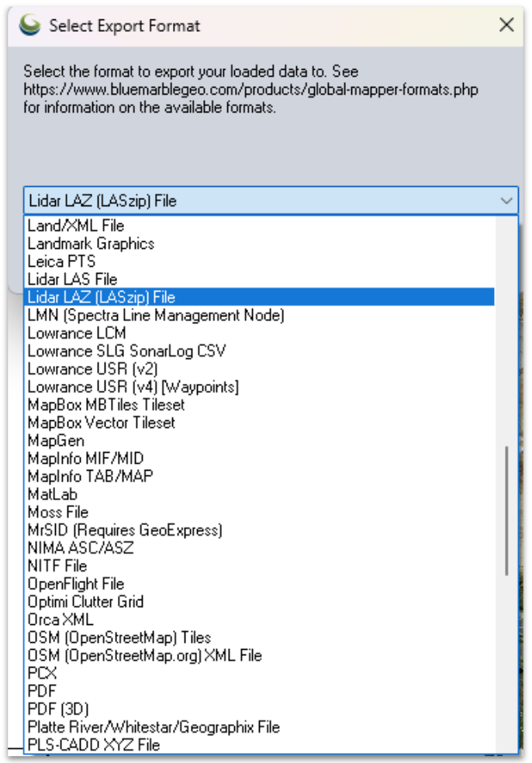The image size is (532, 763).
Task: Click the Global Mapper logo icon
Action: tap(29, 26)
